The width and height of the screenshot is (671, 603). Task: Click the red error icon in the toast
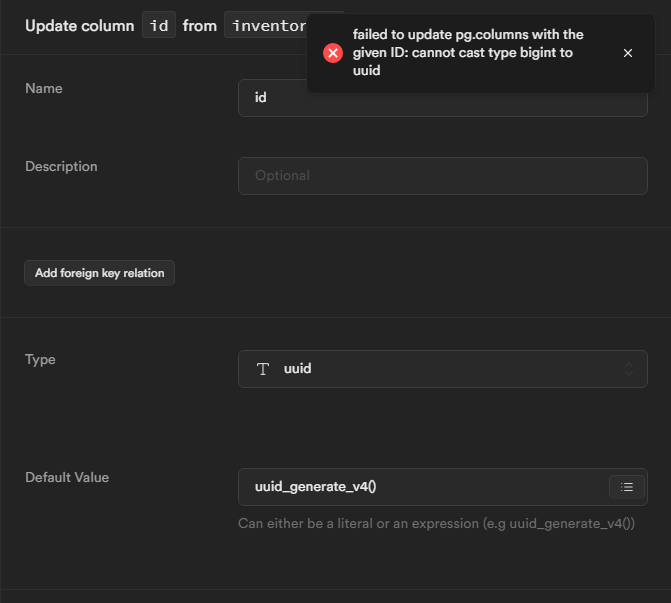[x=333, y=53]
